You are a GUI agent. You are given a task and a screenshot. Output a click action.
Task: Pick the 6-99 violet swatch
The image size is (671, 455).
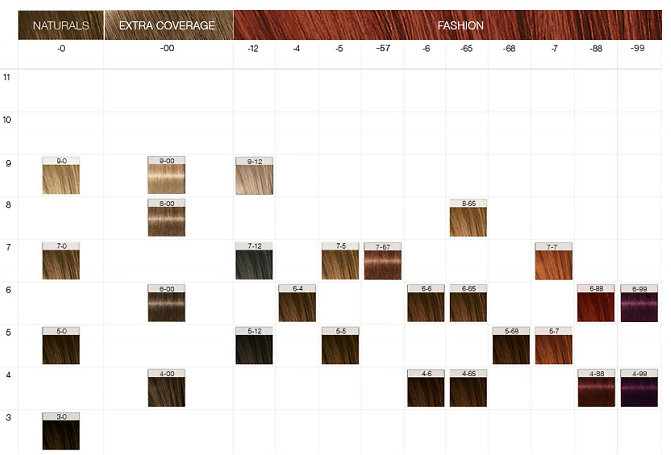(639, 304)
